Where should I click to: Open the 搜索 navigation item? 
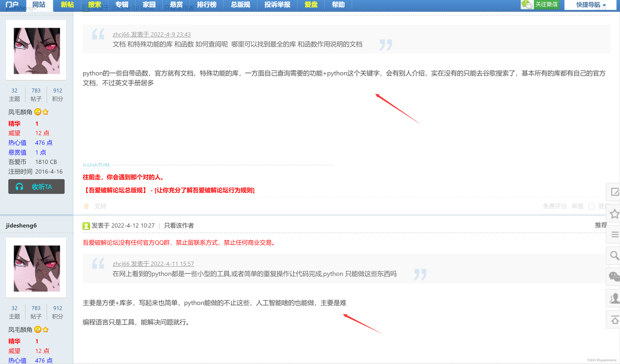coord(94,4)
